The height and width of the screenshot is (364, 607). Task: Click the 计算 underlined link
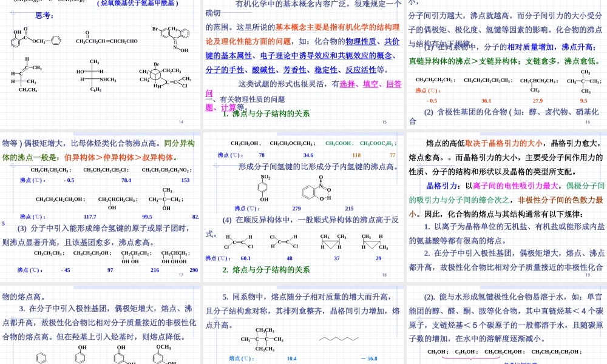[x=229, y=107]
